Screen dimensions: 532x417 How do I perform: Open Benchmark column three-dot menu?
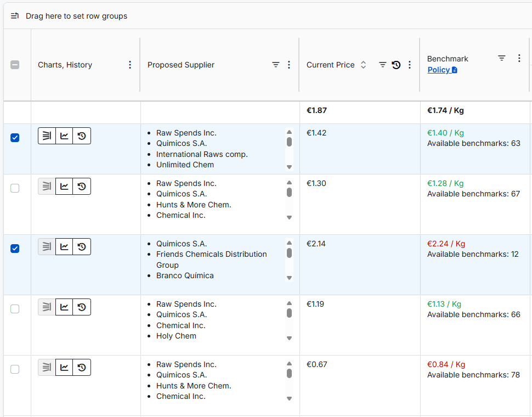[519, 58]
